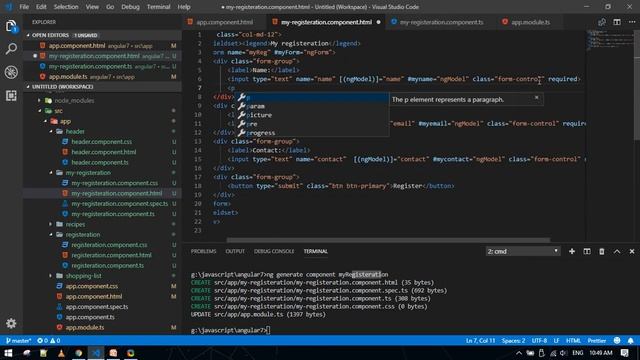Collapse the registeration folder
This screenshot has height=360, width=640.
51,235
